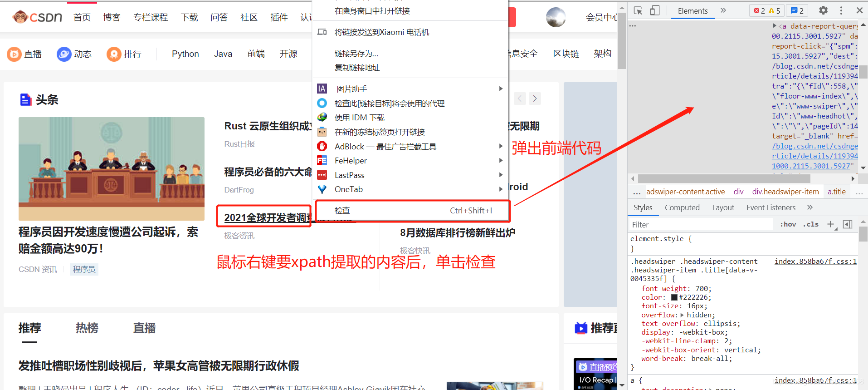Expand the AdBlock submenu arrow
The width and height of the screenshot is (868, 390).
501,146
